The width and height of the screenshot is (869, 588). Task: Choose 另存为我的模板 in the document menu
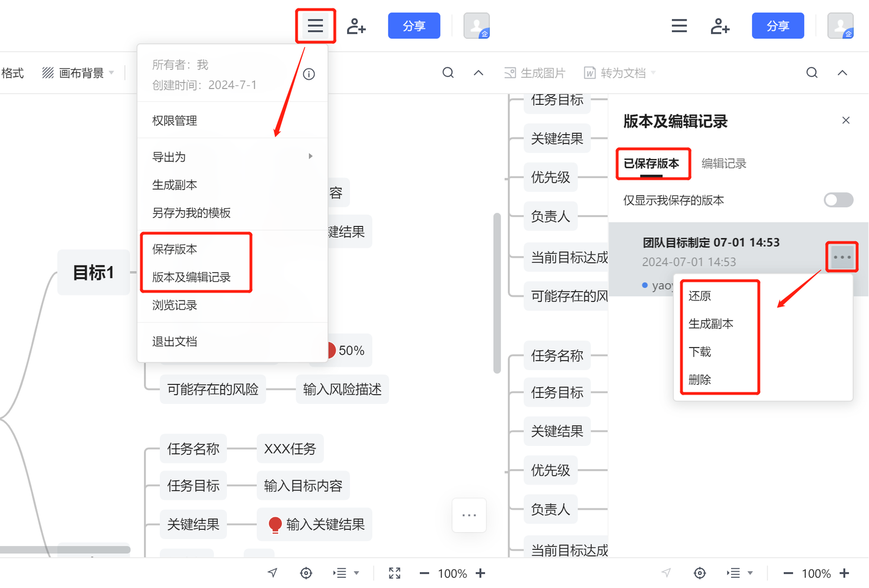click(232, 213)
